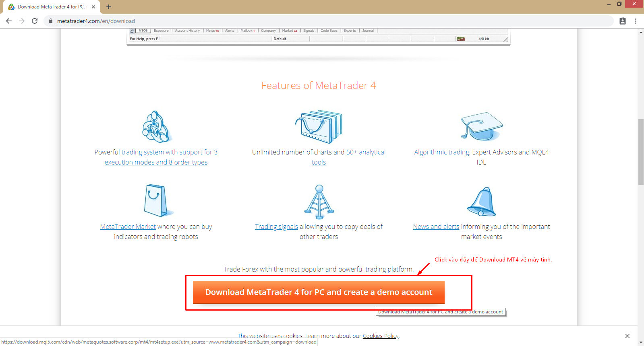
Task: Dismiss the cookies notice banner
Action: (627, 336)
